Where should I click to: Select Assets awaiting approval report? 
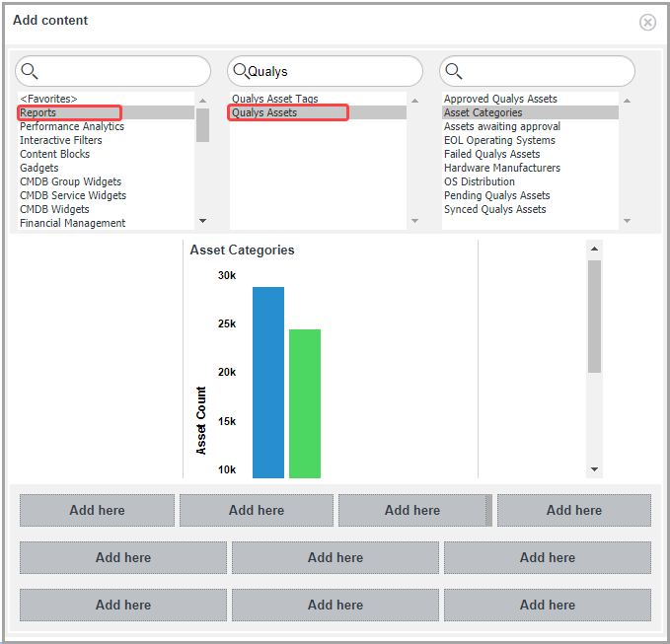pyautogui.click(x=530, y=126)
